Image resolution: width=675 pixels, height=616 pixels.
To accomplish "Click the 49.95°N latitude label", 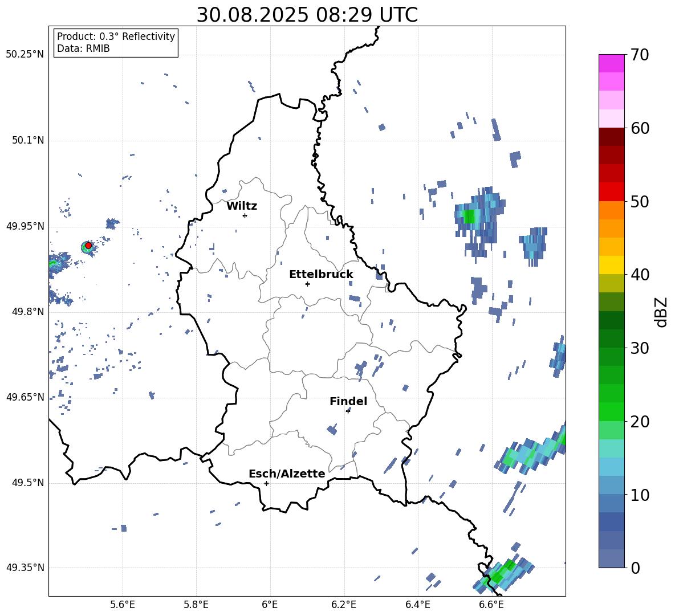I will pos(25,226).
